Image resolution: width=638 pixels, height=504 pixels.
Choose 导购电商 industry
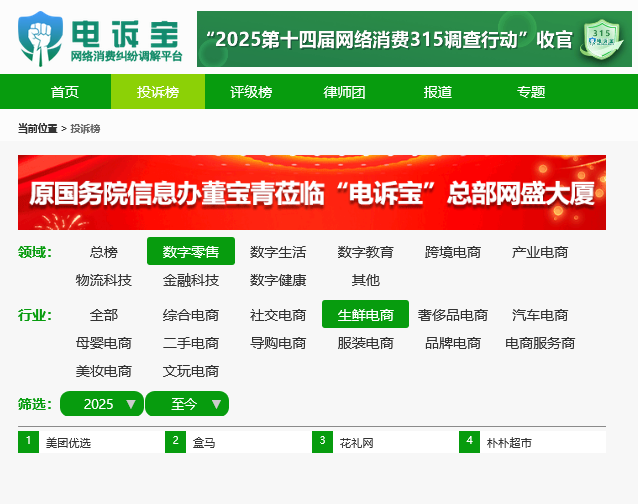278,343
